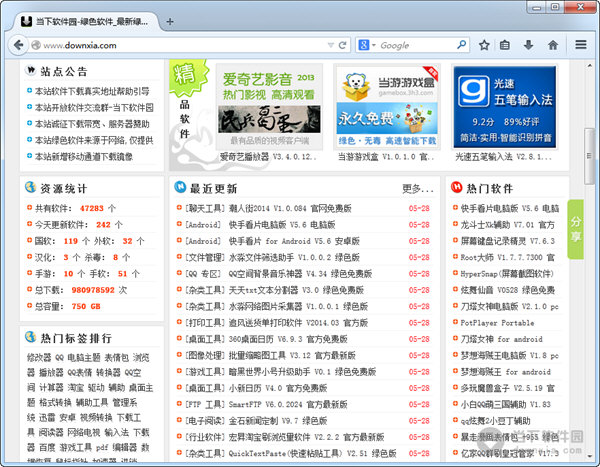The width and height of the screenshot is (600, 467).
Task: Open link 当游游戏盒 V1.0.1.0
Action: pyautogui.click(x=386, y=157)
